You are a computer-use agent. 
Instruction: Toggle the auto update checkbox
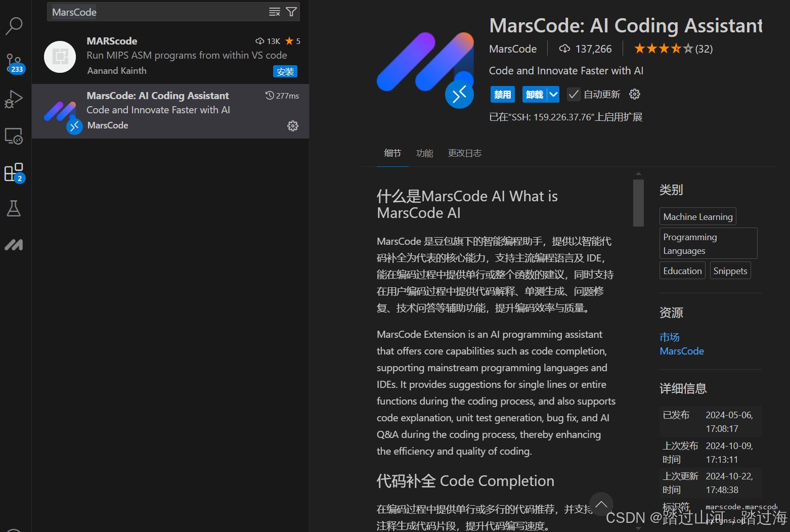coord(574,94)
